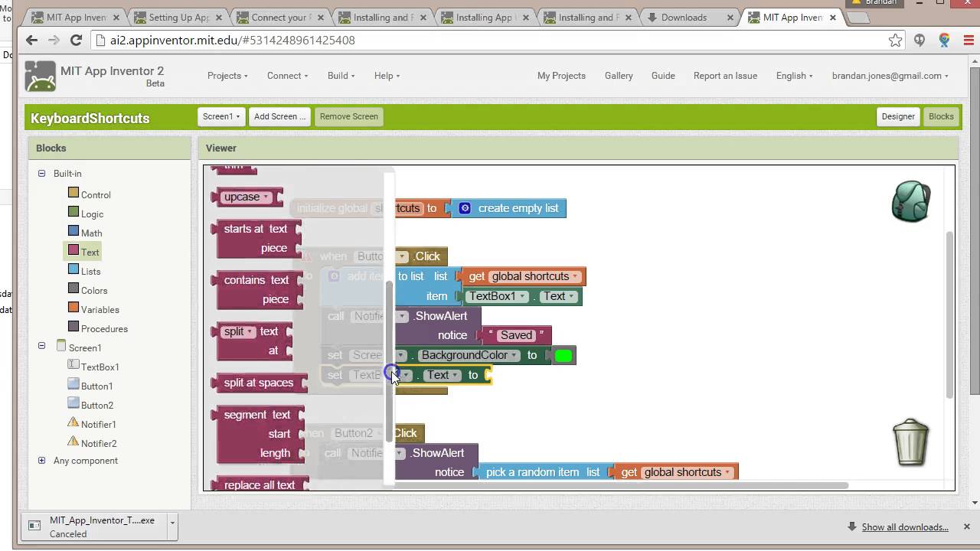
Task: Bookmark the page with the star icon
Action: 895,40
